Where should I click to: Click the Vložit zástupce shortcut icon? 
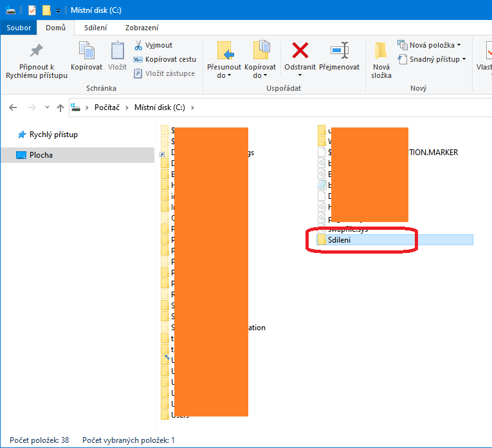(138, 73)
